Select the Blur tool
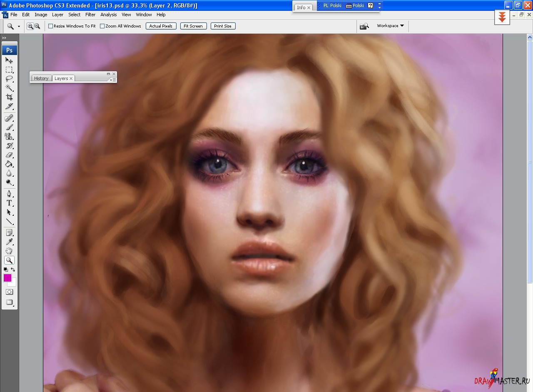 pos(9,173)
